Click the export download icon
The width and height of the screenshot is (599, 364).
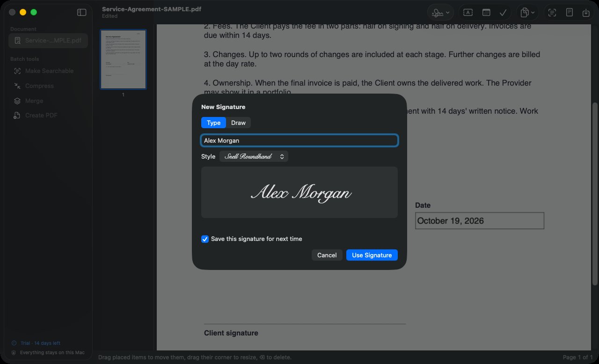click(x=586, y=13)
